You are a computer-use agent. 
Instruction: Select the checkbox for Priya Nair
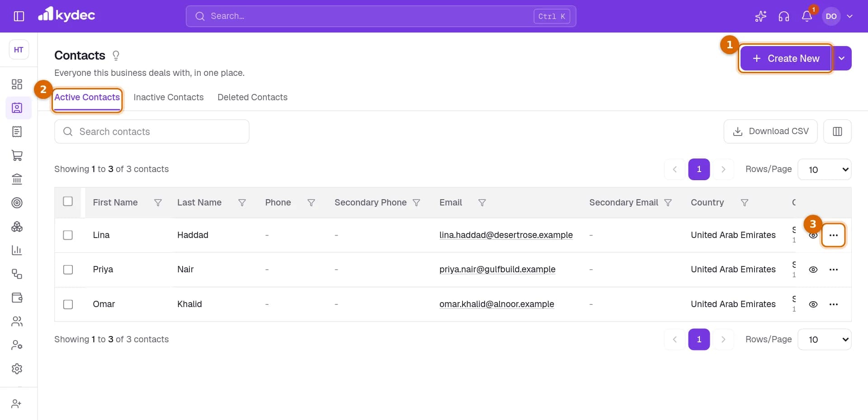tap(68, 270)
